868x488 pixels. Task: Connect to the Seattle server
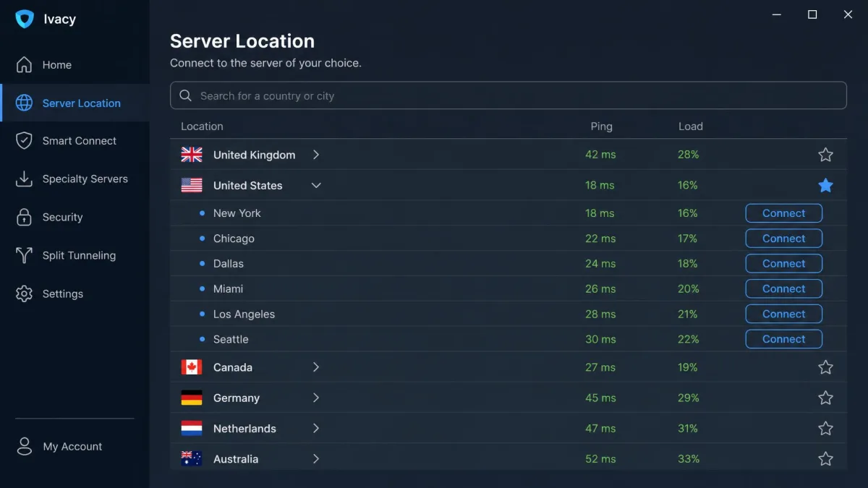(x=783, y=339)
